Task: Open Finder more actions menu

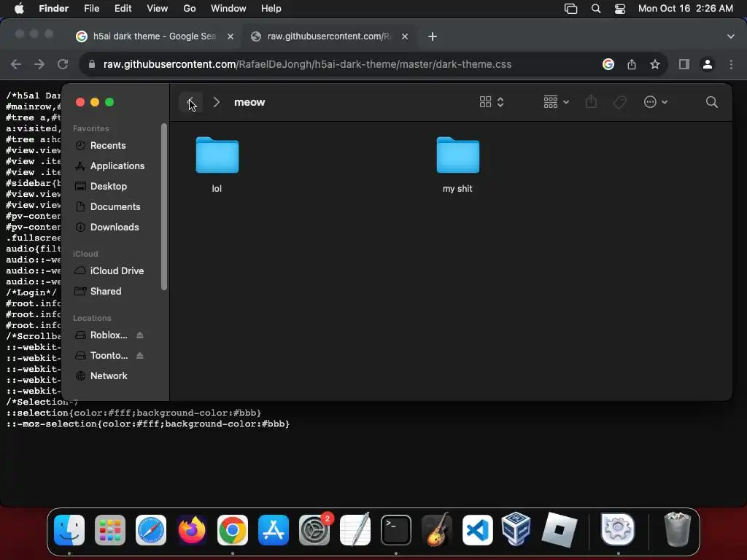Action: point(656,102)
